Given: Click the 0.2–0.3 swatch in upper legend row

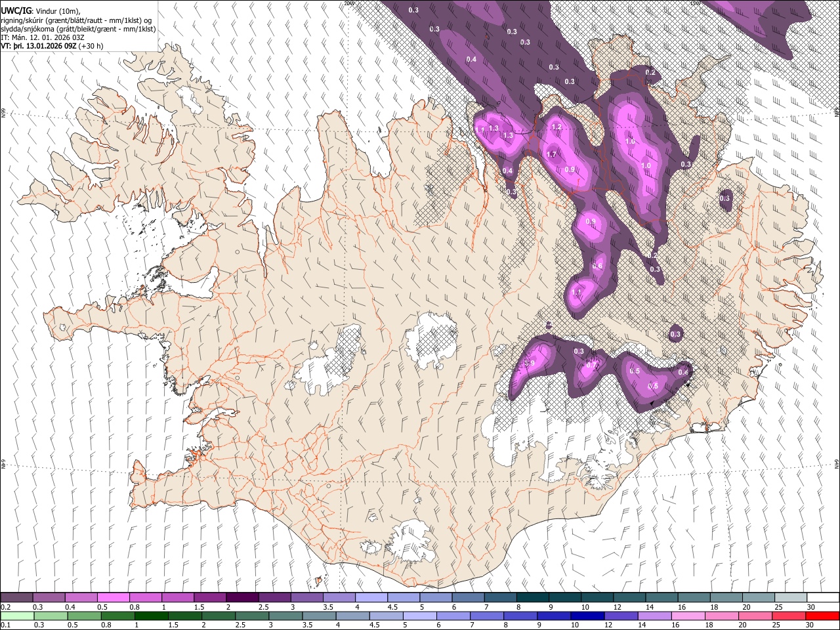Looking at the screenshot, I should point(16,597).
